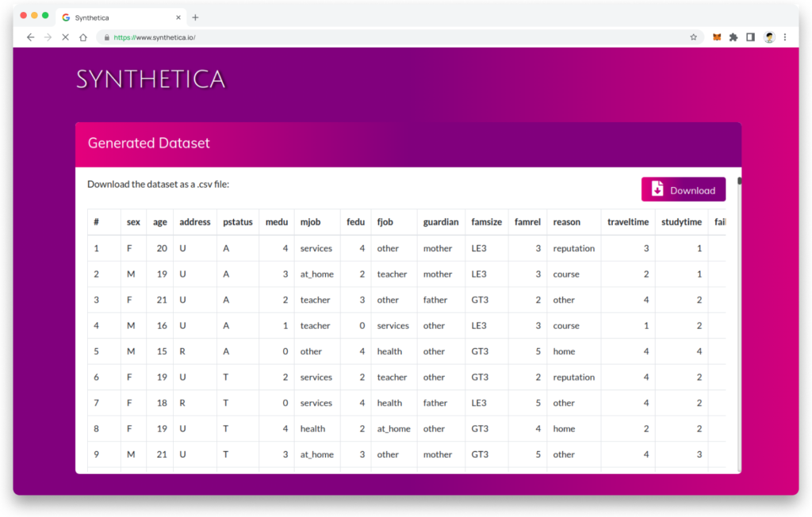
Task: Open the browser home page icon
Action: tap(82, 37)
